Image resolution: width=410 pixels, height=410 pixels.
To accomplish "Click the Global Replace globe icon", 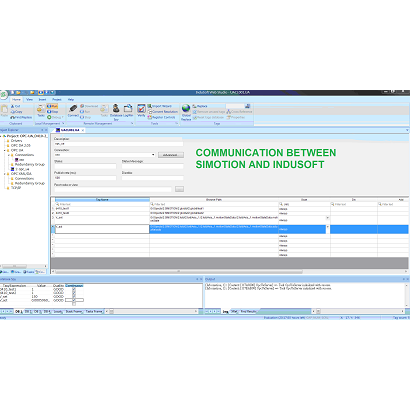I will click(186, 112).
